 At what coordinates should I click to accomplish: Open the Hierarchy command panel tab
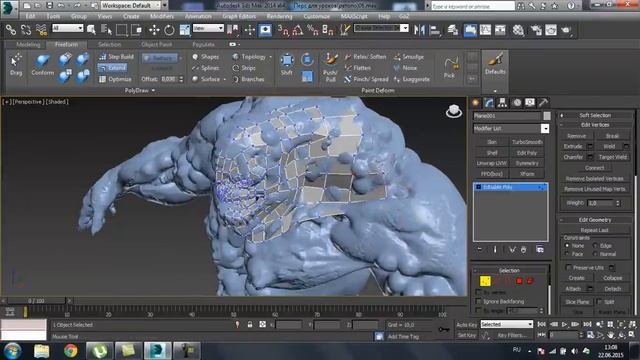coord(502,102)
